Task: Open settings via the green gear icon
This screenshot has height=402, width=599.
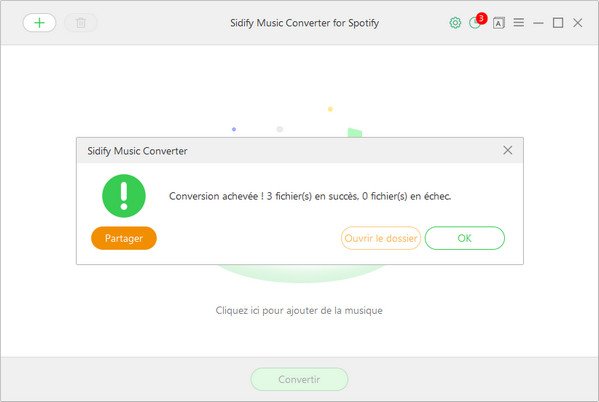Action: coord(455,23)
